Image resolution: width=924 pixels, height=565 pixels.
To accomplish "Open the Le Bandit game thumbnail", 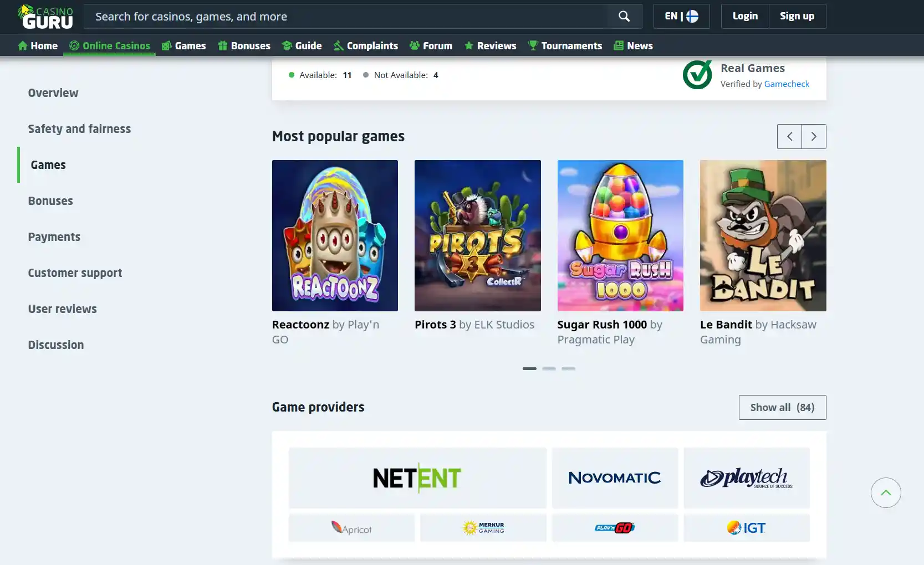I will point(763,235).
